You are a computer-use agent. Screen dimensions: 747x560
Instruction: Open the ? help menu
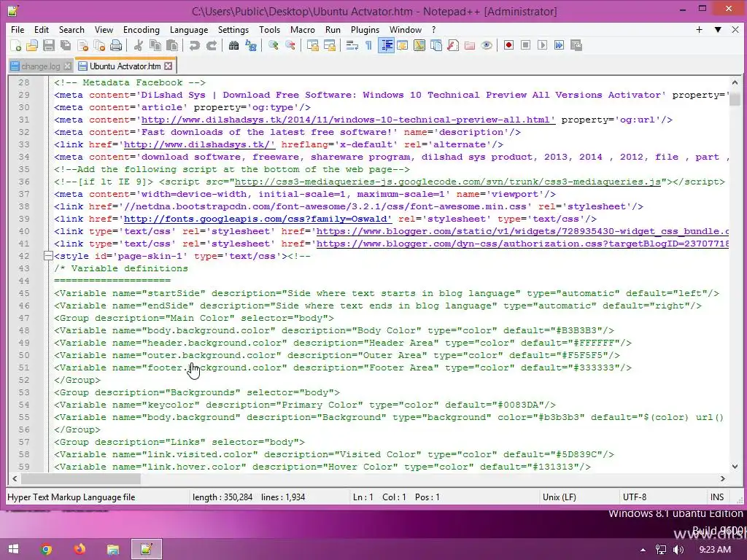click(x=433, y=29)
